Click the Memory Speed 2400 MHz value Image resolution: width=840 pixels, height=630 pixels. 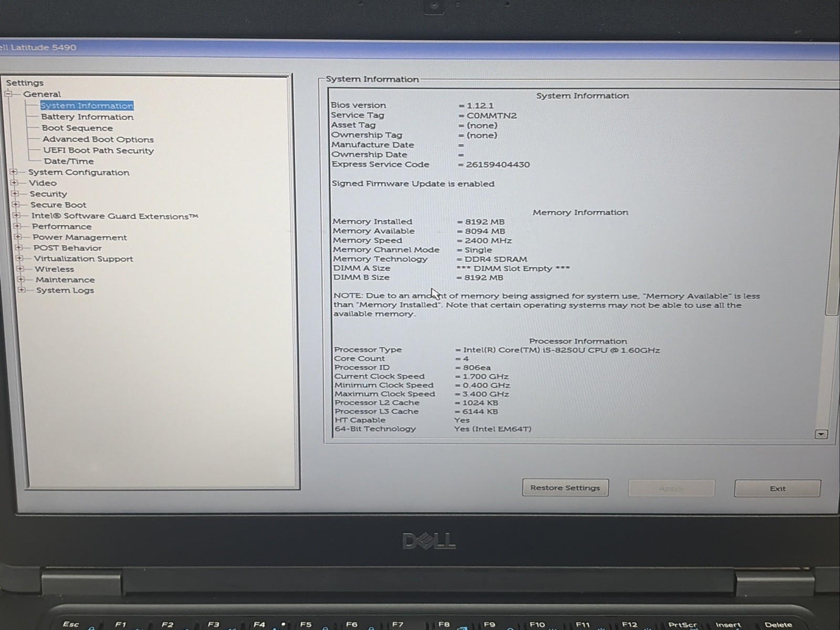tap(488, 241)
